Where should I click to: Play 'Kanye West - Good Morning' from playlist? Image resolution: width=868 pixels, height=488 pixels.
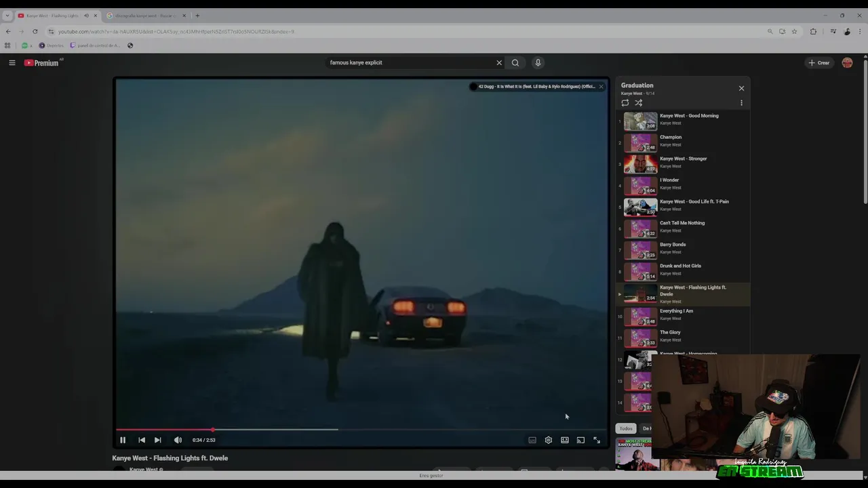click(684, 121)
